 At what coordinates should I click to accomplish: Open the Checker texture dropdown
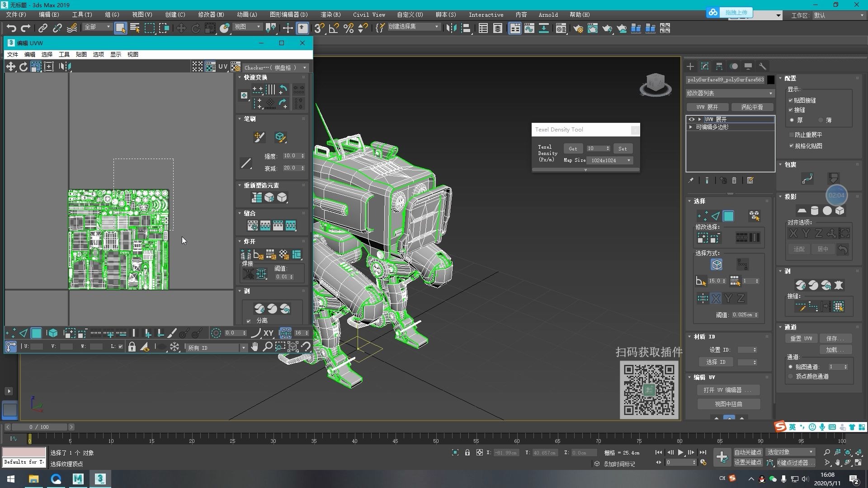click(275, 67)
